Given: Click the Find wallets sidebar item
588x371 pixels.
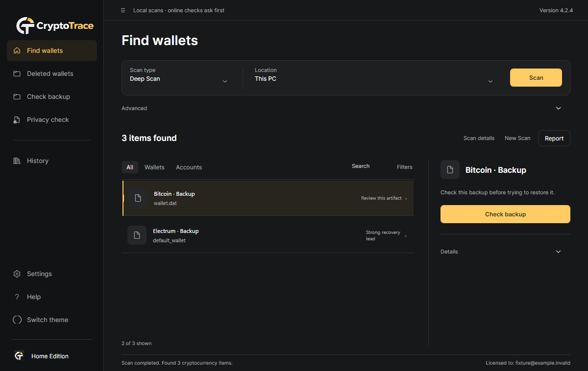Looking at the screenshot, I should click(52, 50).
